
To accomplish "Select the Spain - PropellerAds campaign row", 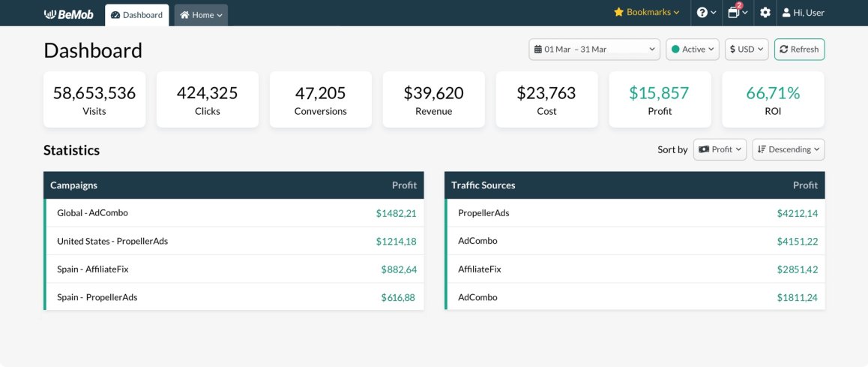I will pyautogui.click(x=234, y=297).
